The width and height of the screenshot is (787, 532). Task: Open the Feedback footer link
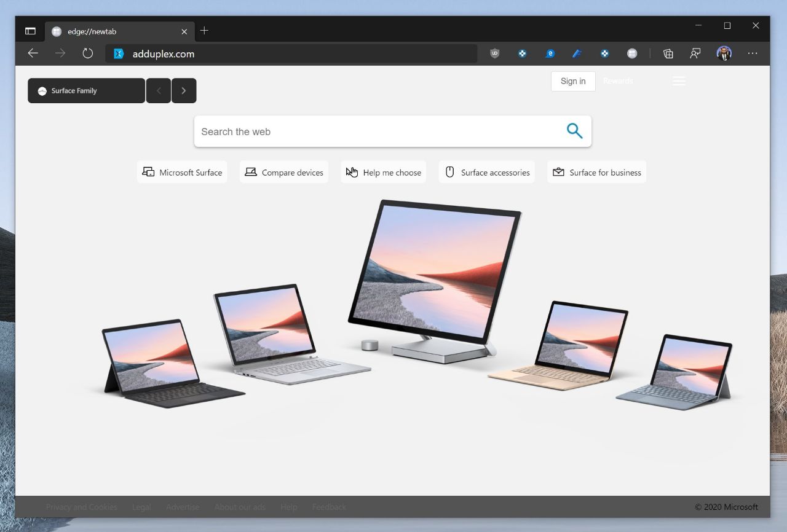[x=329, y=507]
